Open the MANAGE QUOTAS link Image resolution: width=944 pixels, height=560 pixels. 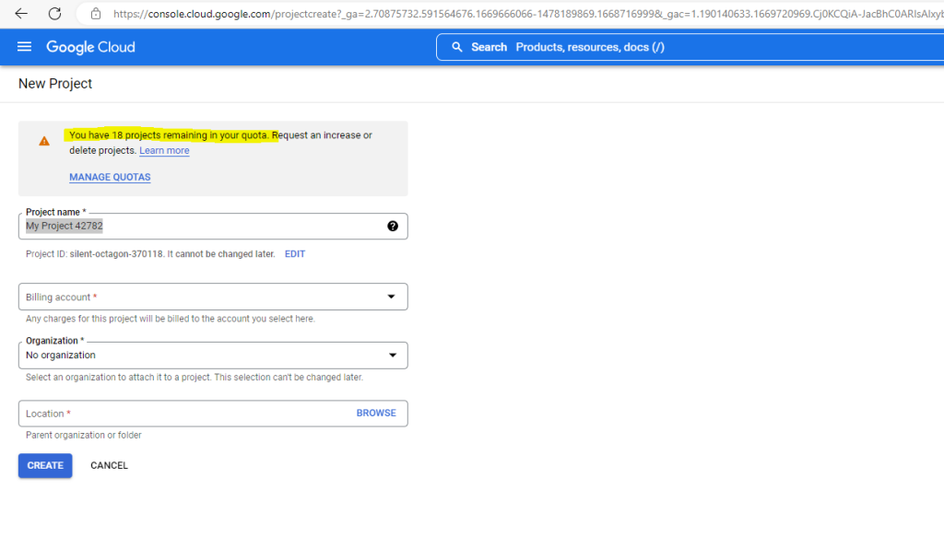110,177
